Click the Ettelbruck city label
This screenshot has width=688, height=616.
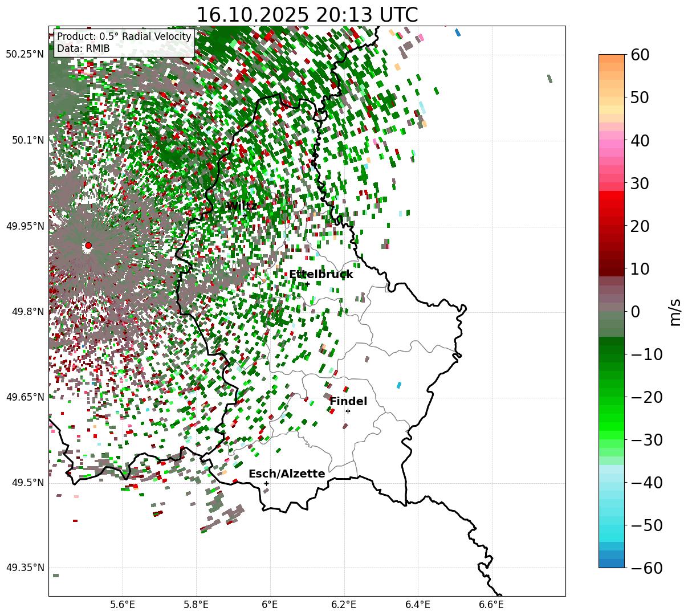[x=321, y=275]
